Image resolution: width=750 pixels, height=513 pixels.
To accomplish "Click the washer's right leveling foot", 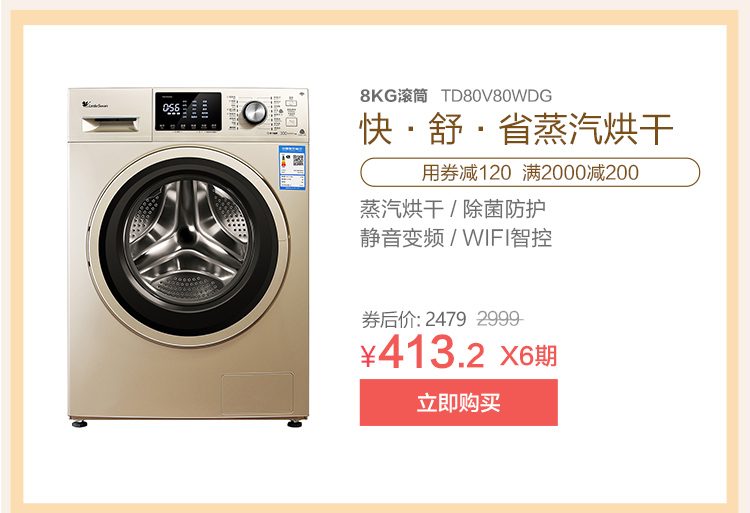I will [295, 424].
